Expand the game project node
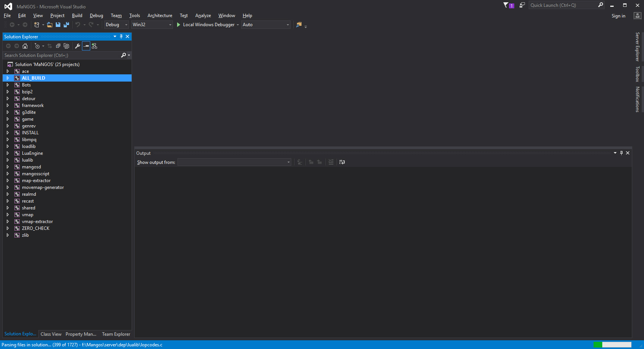 click(x=8, y=119)
